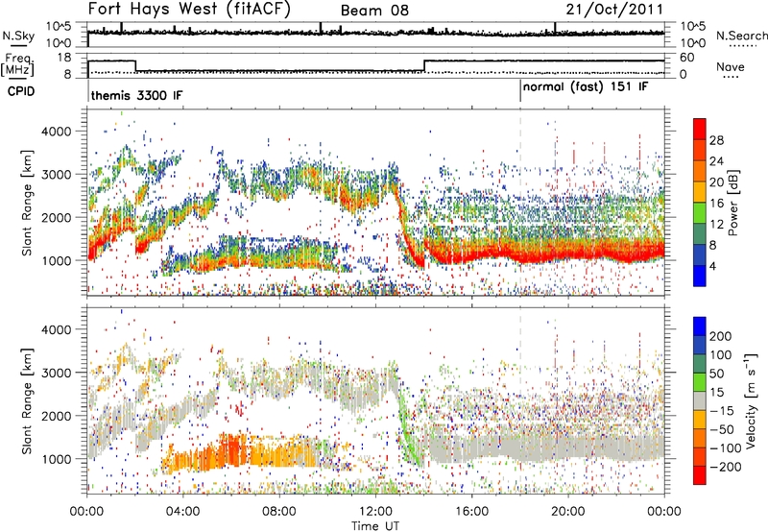Viewport: 768px width, 532px height.
Task: Click the 'Slant Range [km]' label of velocity panel
Action: tap(27, 400)
